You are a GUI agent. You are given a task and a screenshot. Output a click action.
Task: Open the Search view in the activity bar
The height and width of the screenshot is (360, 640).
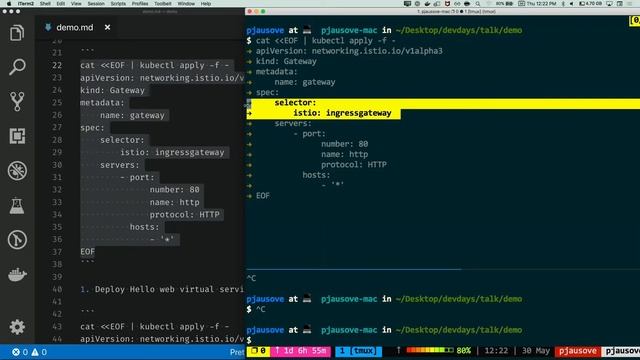click(x=17, y=67)
